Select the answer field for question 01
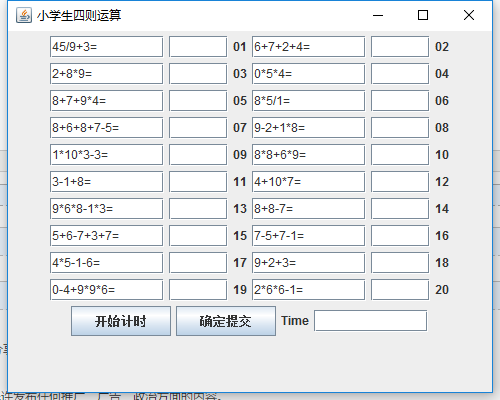Screen dimensions: 500x400 pyautogui.click(x=198, y=47)
